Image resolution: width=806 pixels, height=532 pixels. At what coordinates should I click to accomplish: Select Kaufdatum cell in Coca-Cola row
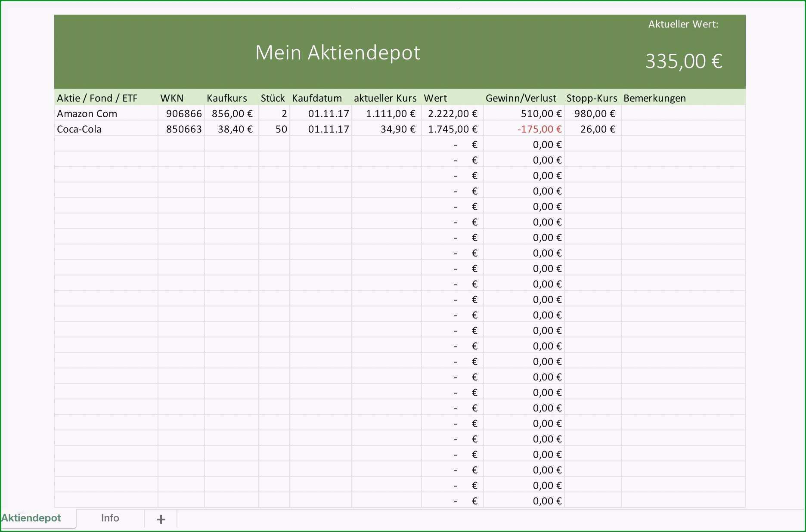320,129
